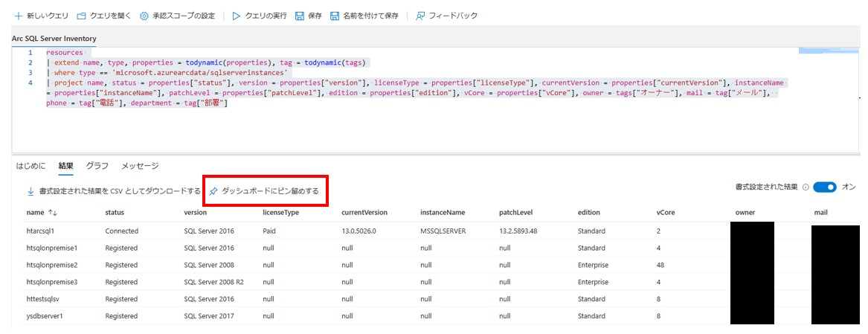868x334 pixels.
Task: Click the feedback person icon
Action: coord(420,16)
